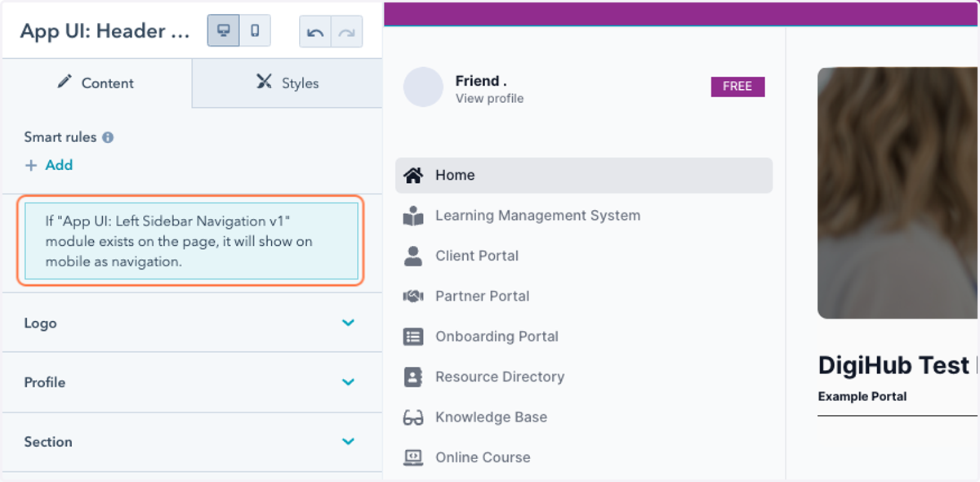
Task: Click the Onboarding Portal list icon
Action: (413, 337)
